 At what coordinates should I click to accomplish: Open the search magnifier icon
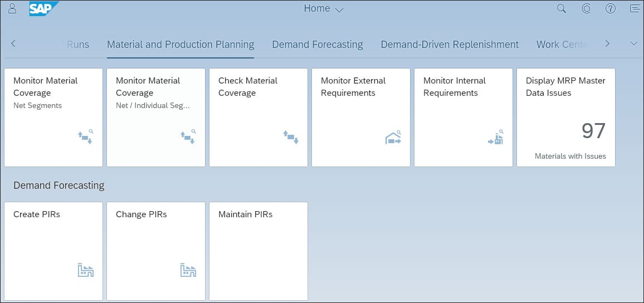(x=562, y=8)
